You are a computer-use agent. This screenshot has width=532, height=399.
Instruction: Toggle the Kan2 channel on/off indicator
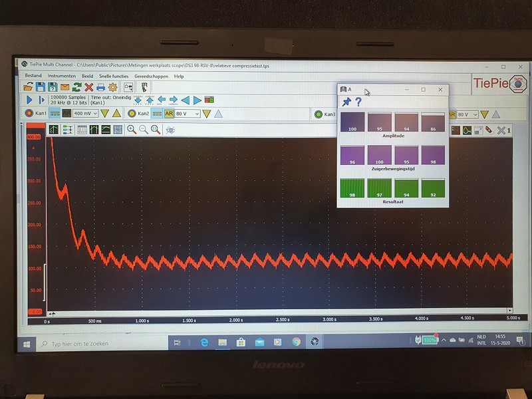click(x=132, y=114)
